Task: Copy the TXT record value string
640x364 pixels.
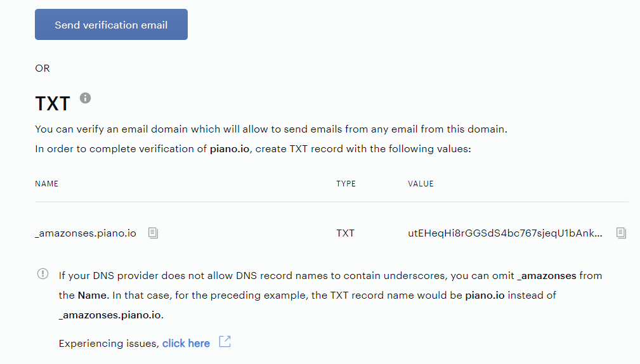Action: tap(621, 233)
